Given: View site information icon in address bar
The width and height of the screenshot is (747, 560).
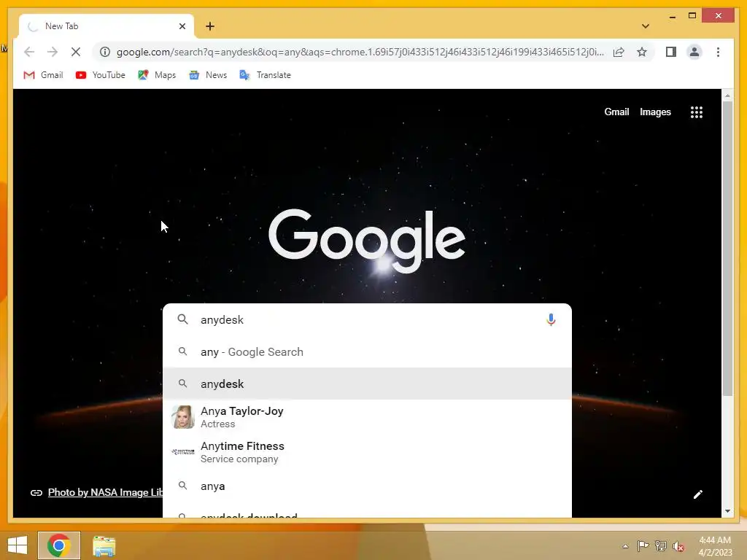Looking at the screenshot, I should coord(105,52).
